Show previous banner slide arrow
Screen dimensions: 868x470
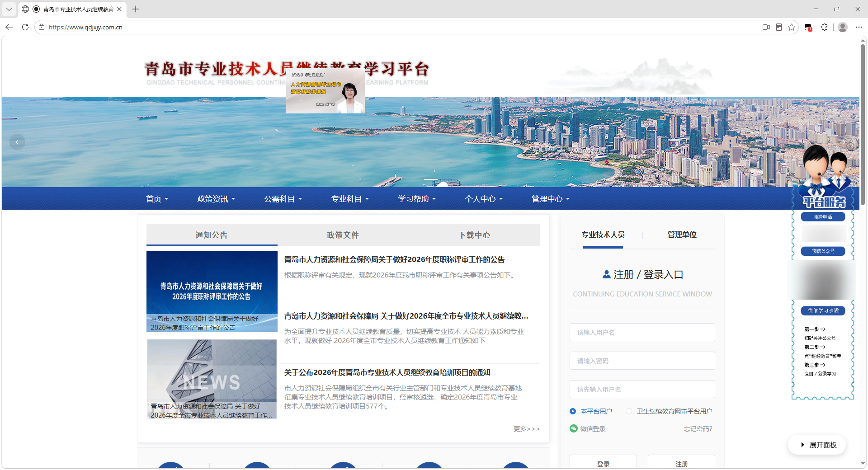(17, 142)
